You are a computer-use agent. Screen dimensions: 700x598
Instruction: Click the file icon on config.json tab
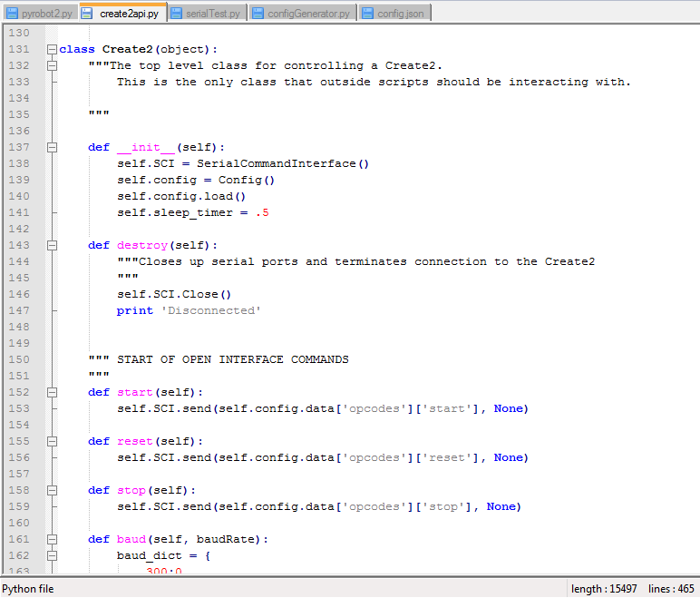[x=367, y=14]
